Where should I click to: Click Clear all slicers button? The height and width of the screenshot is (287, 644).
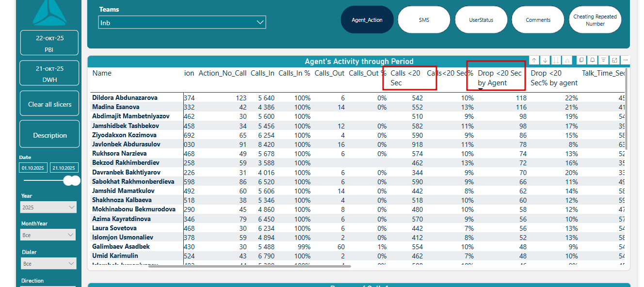click(49, 104)
